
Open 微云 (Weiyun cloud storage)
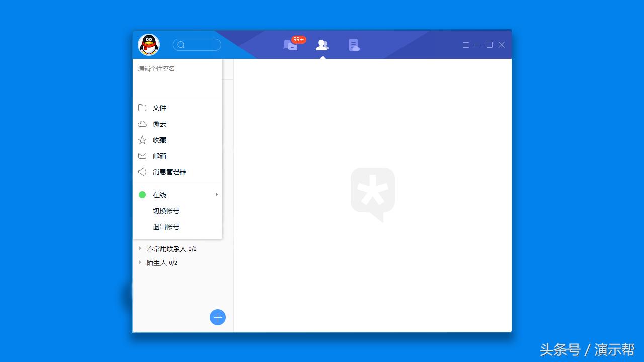(x=159, y=124)
